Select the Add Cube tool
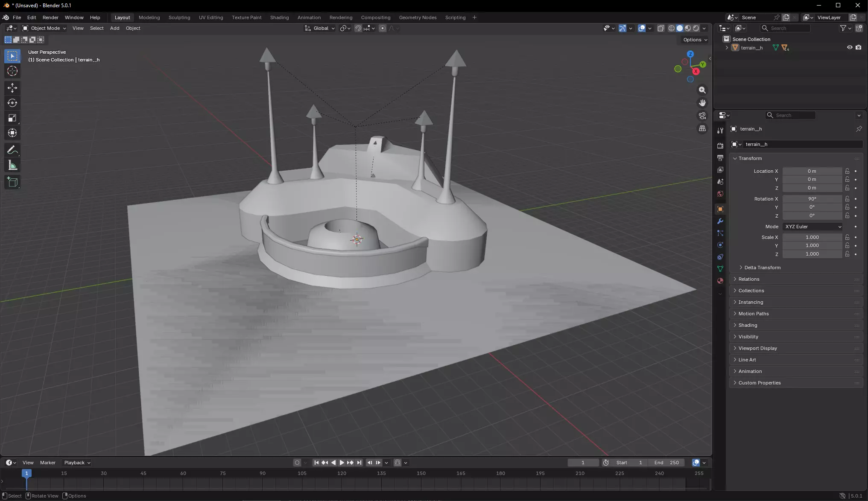Viewport: 868px width, 501px height. coord(12,182)
